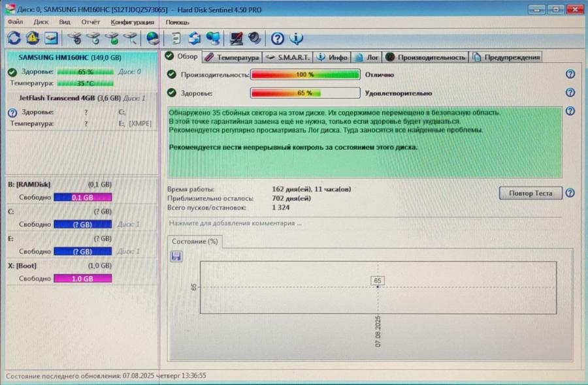Screen dimensions: 588x385
Task: Click the speaker acoustic alert icon
Action: [253, 38]
